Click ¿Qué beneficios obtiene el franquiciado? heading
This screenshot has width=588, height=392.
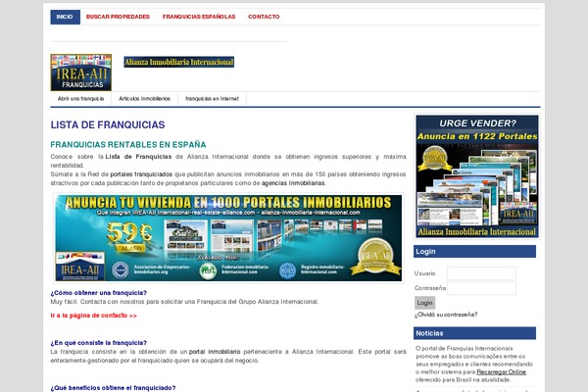pos(113,388)
